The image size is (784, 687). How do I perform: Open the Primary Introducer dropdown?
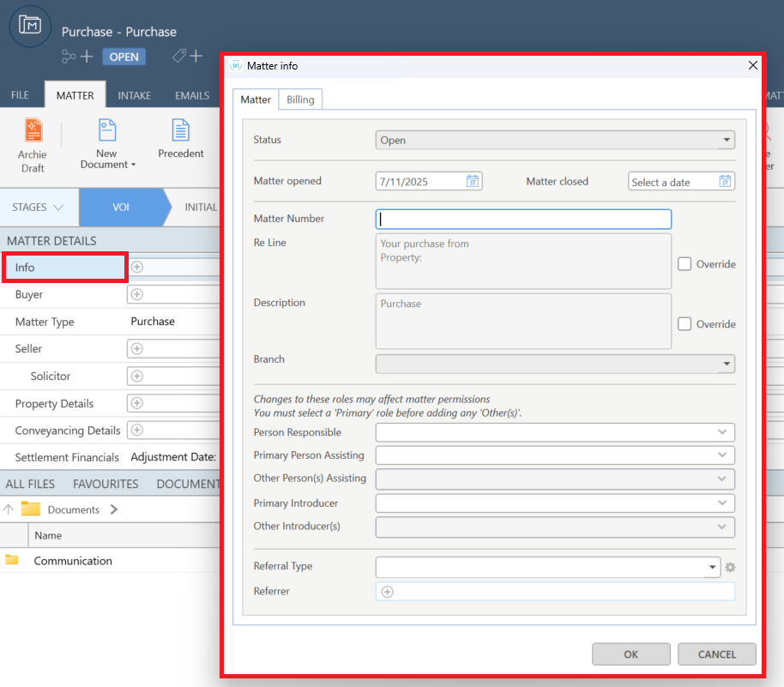723,503
